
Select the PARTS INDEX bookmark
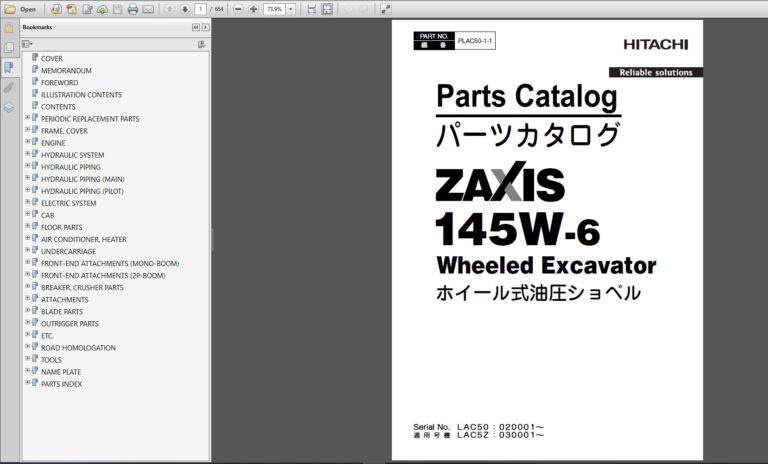pos(62,384)
